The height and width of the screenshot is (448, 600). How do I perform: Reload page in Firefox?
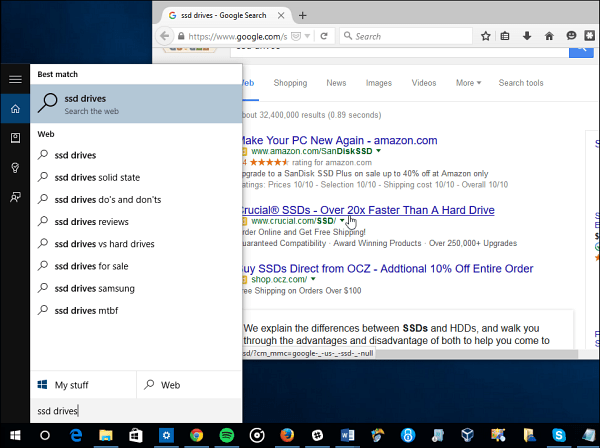click(324, 36)
